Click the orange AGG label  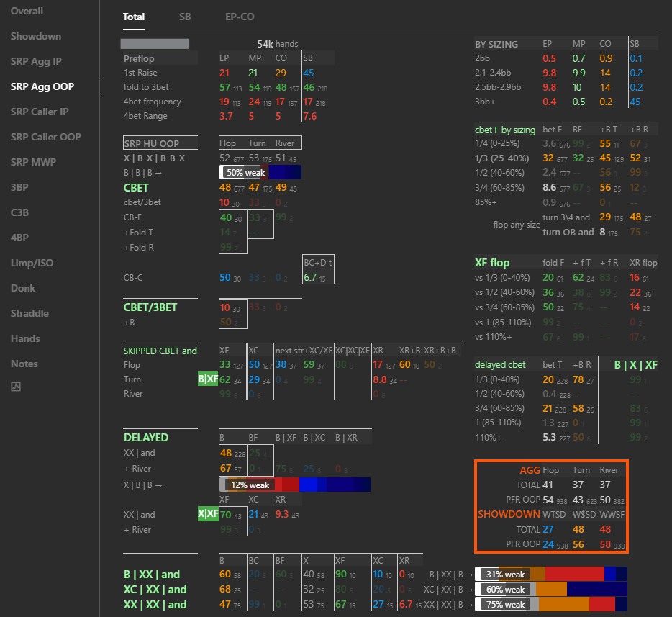[530, 470]
